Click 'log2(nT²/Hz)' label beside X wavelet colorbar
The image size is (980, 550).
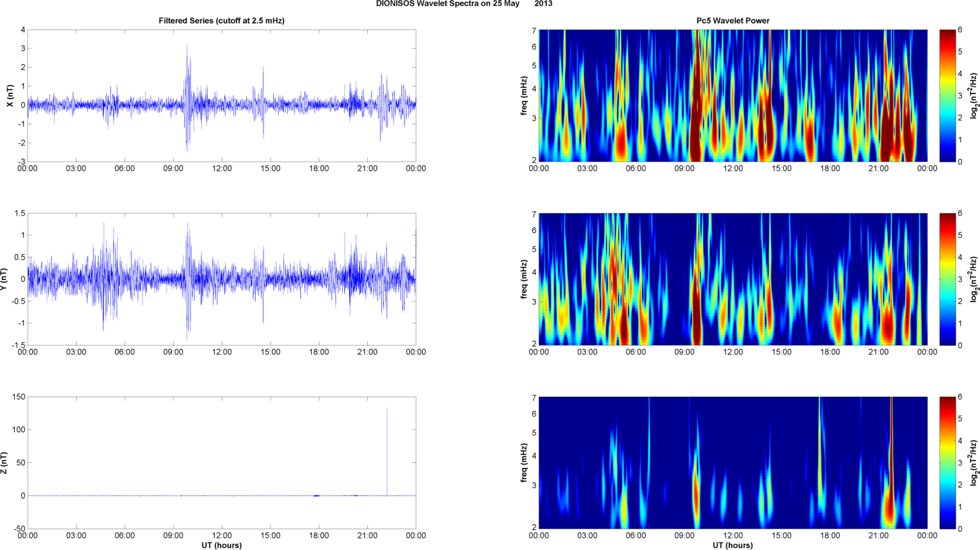(x=974, y=96)
